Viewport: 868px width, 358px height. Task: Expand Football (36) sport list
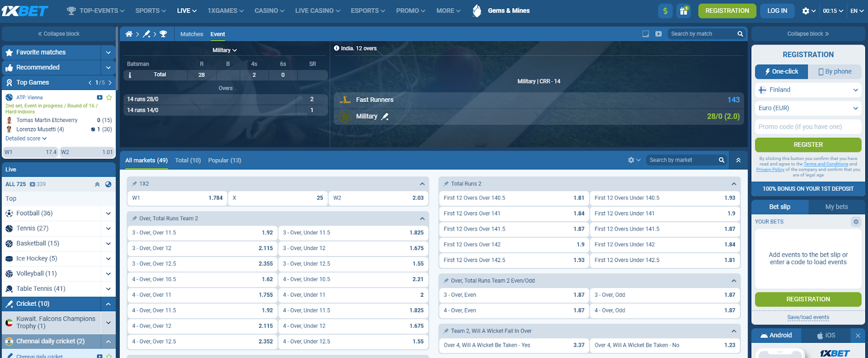[x=108, y=214]
